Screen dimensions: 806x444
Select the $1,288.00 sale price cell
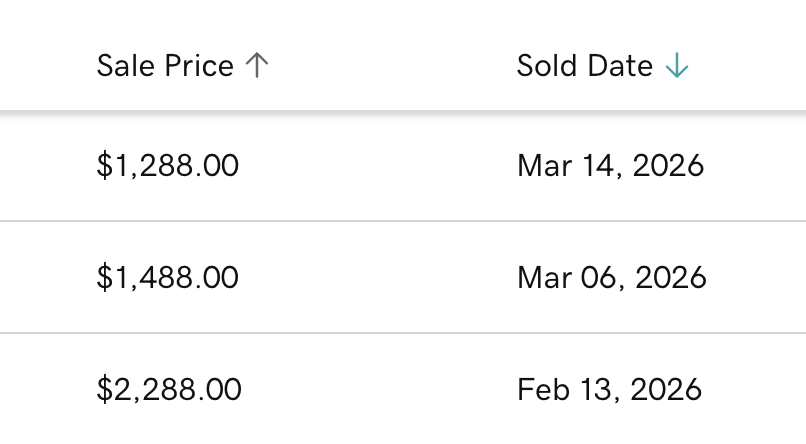click(x=168, y=165)
